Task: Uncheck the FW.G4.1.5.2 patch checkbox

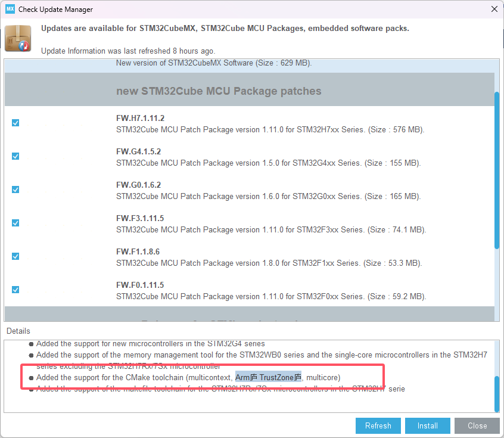Action: tap(15, 156)
